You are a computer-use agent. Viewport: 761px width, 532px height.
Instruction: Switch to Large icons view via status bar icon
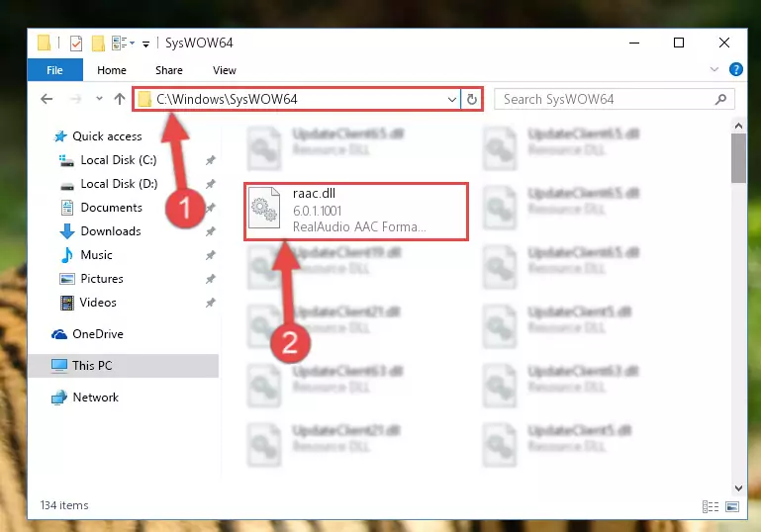tap(732, 506)
